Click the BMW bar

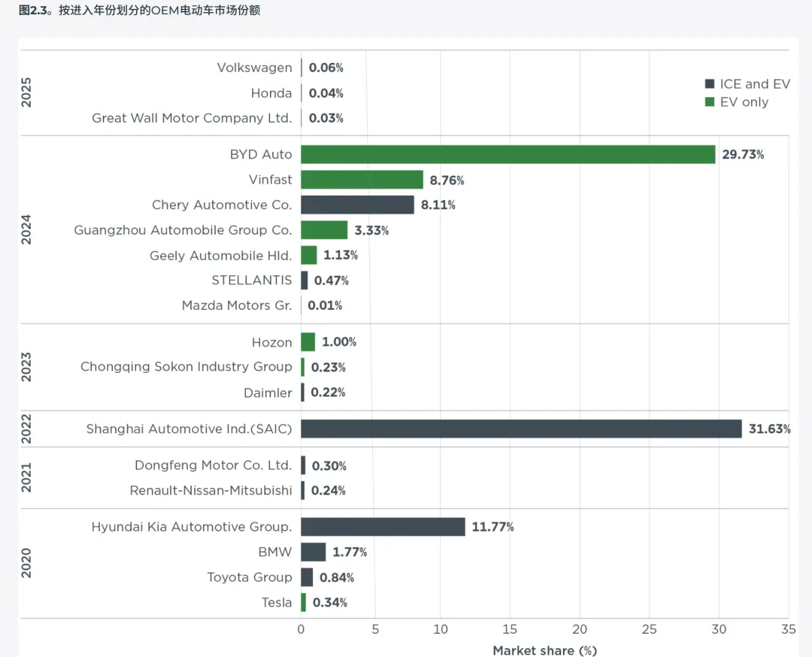[x=314, y=552]
